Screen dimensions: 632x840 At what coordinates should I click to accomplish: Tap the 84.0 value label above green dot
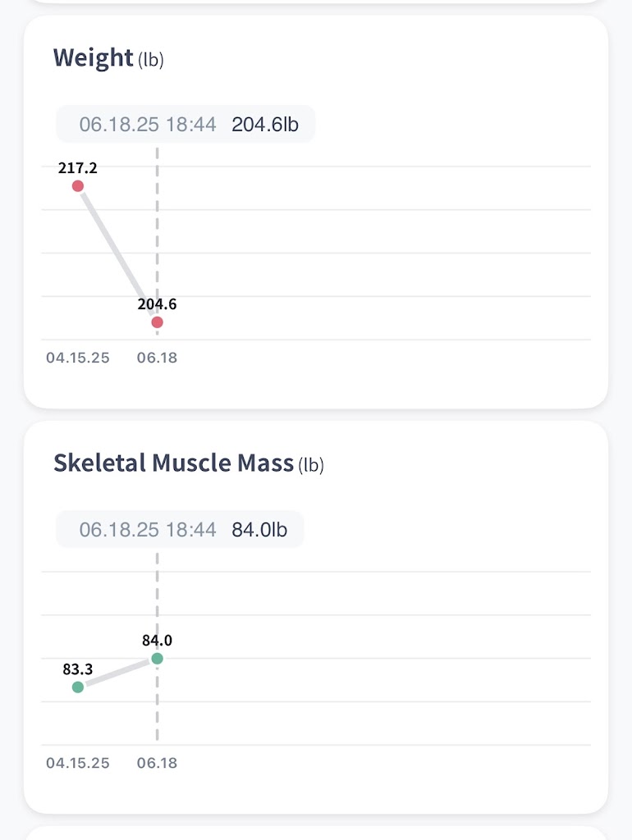(158, 641)
